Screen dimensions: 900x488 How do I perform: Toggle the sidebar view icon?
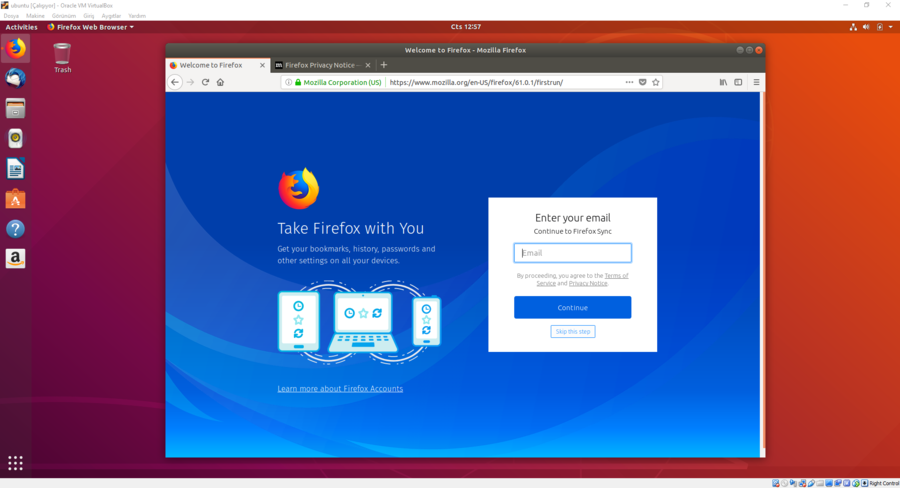click(738, 82)
